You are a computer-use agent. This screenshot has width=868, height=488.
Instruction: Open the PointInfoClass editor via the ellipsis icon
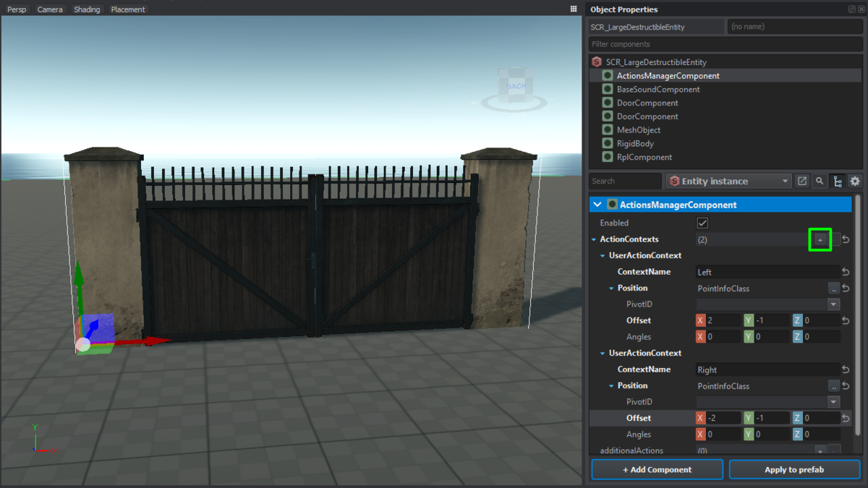pos(835,288)
